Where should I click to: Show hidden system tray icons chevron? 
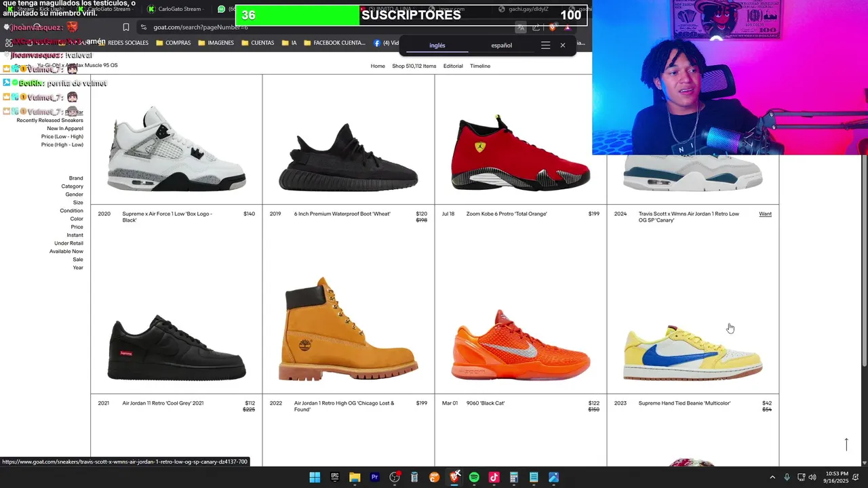(772, 477)
